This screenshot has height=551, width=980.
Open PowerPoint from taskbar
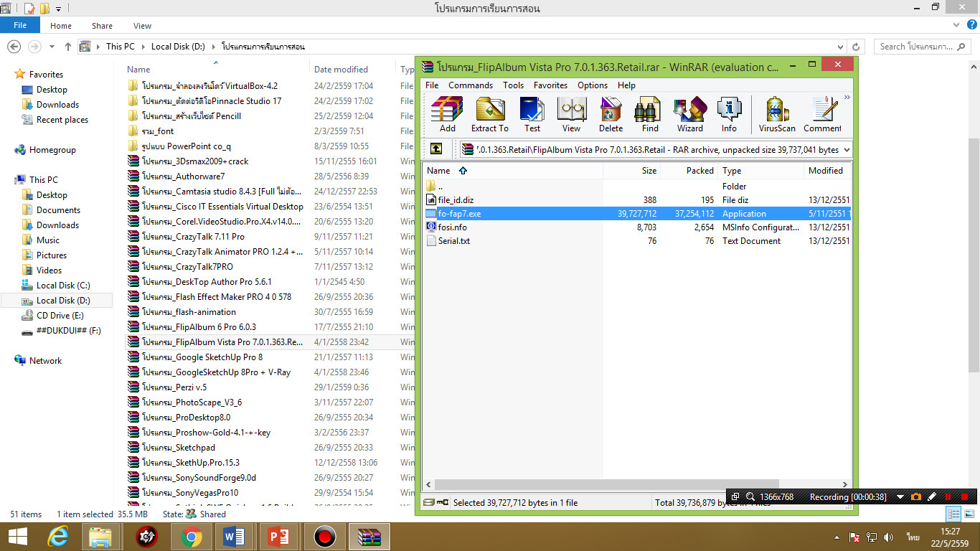click(278, 537)
